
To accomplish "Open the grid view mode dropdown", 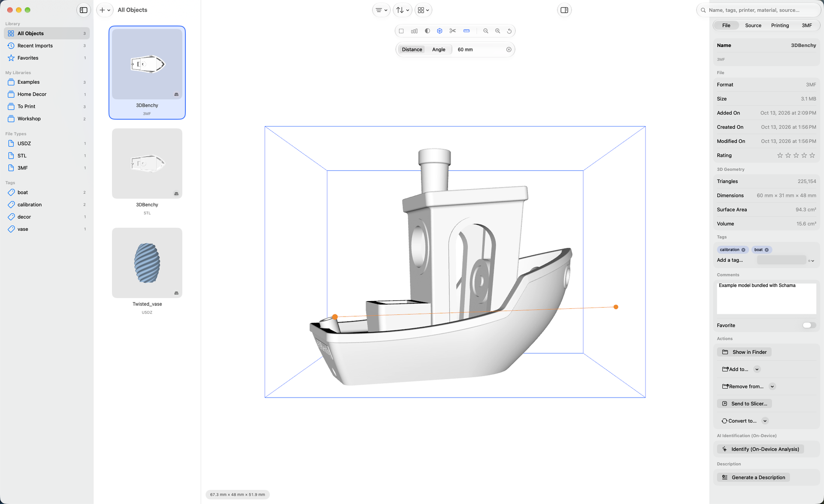I will coord(423,10).
